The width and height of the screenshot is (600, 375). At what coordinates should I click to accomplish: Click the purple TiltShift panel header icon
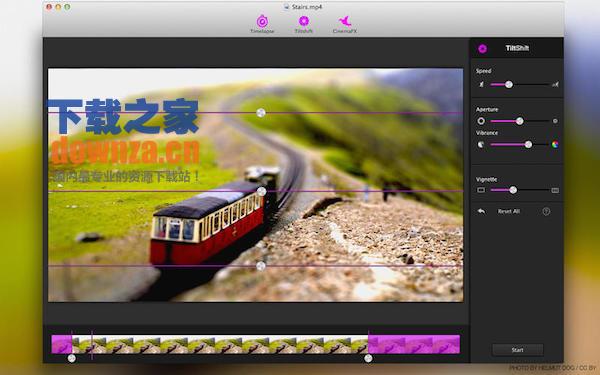[x=483, y=49]
